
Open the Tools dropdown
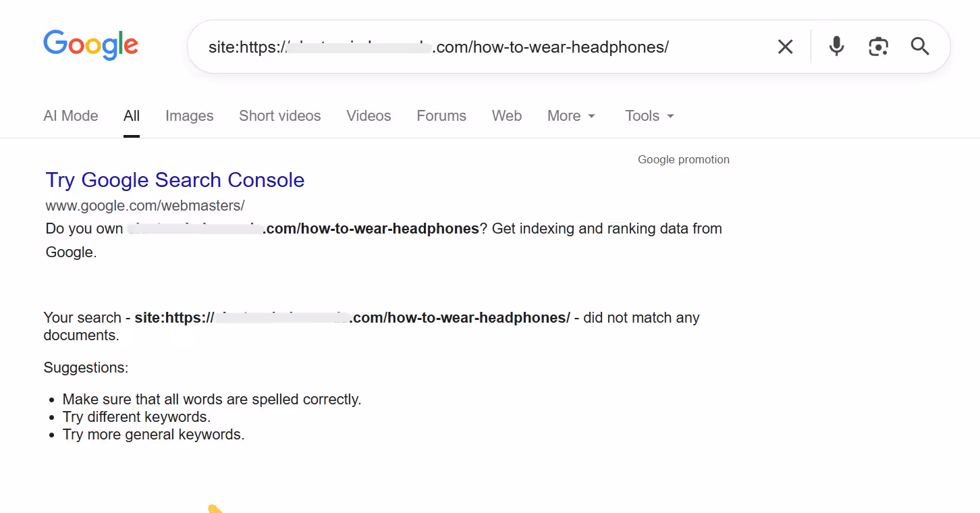tap(648, 115)
